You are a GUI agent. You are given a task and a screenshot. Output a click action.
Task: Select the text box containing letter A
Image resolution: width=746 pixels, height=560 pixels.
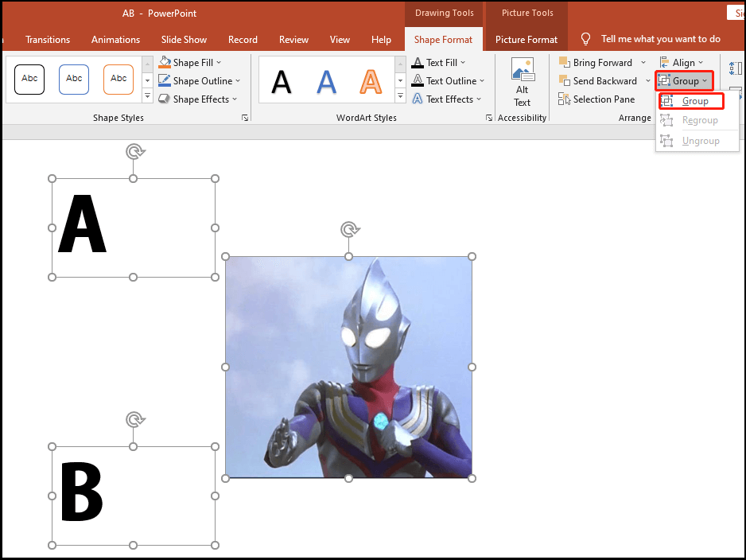134,228
